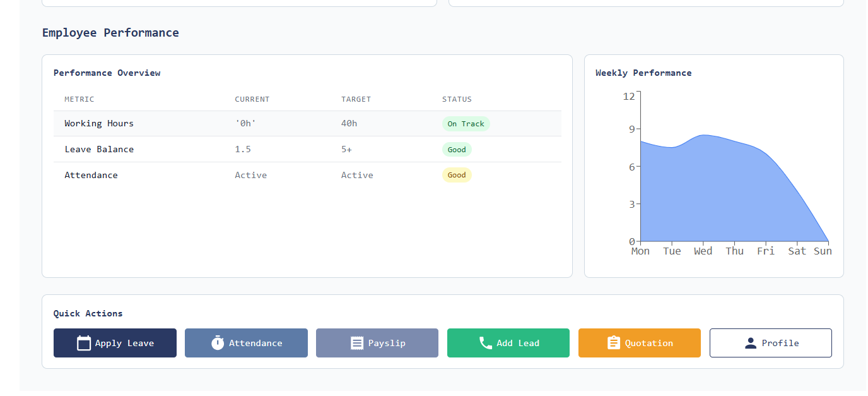The width and height of the screenshot is (868, 396).
Task: Click Add Lead to create a lead
Action: (x=508, y=342)
